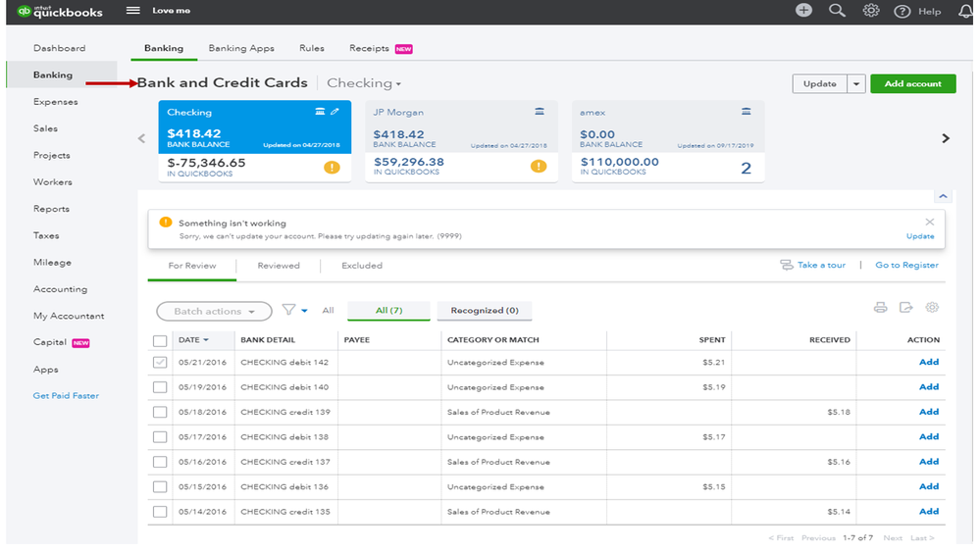Open Reports in the left sidebar
Screen dimensions: 980x551
click(51, 209)
